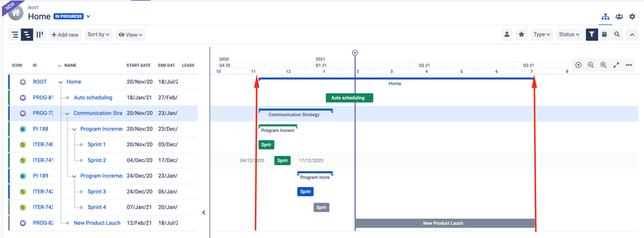The height and width of the screenshot is (238, 644).
Task: Select the New Product Lauch Gantt bar
Action: 445,223
